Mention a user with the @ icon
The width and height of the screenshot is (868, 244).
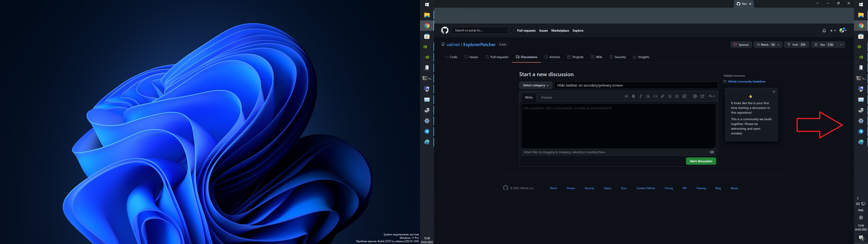(695, 96)
